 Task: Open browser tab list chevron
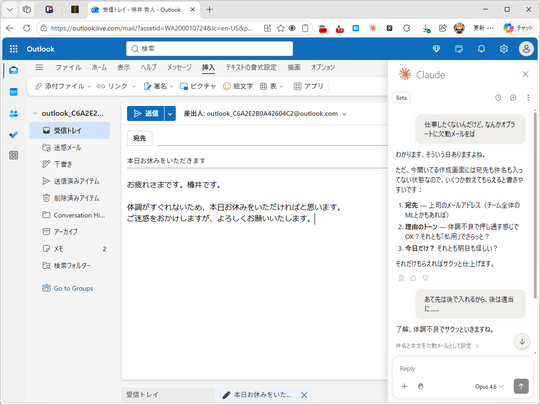[x=10, y=10]
